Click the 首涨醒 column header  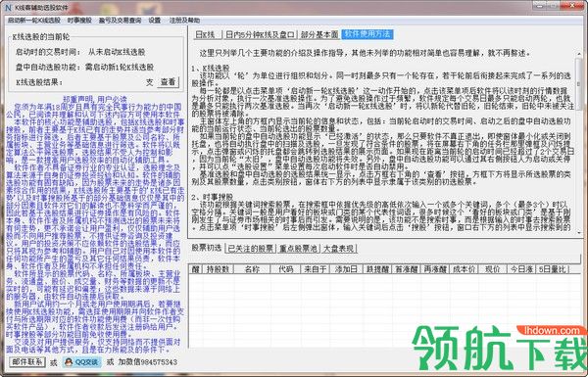tap(406, 269)
